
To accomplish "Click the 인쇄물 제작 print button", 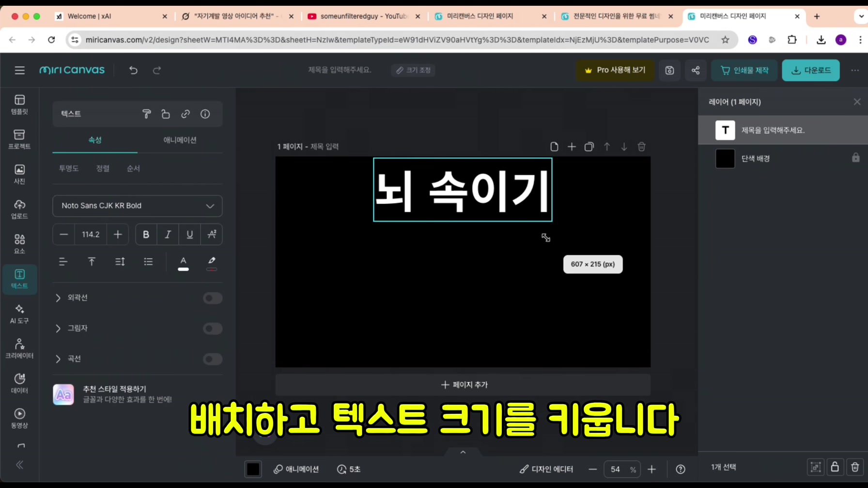I will click(x=744, y=70).
